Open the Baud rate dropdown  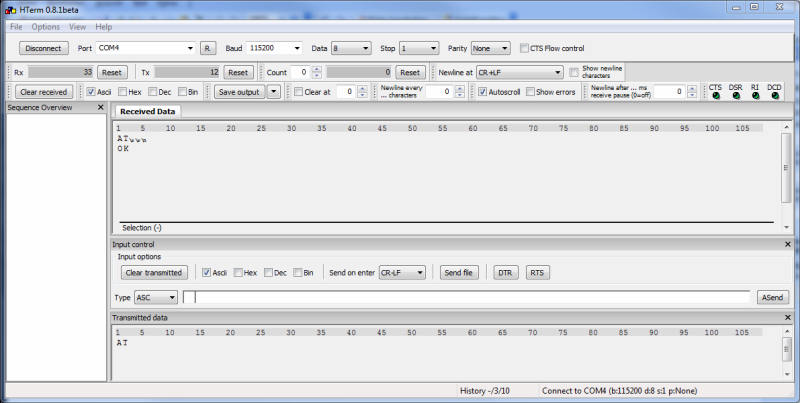[x=296, y=48]
